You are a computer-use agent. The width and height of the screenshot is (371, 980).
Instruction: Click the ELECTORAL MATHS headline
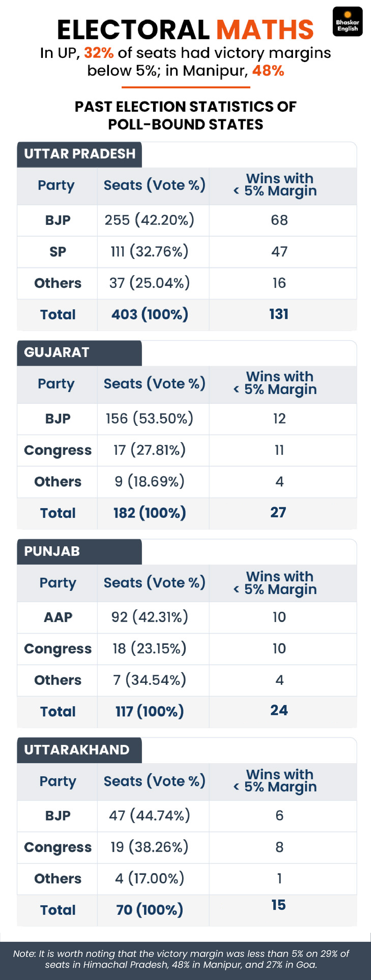click(185, 30)
